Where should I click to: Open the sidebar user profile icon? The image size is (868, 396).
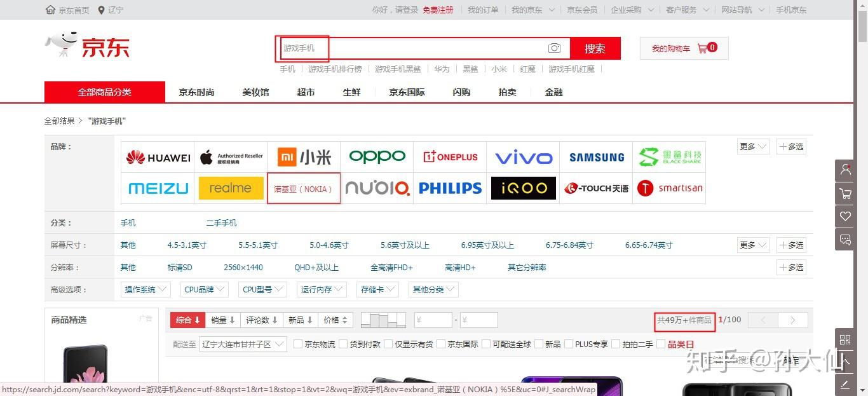pyautogui.click(x=845, y=170)
